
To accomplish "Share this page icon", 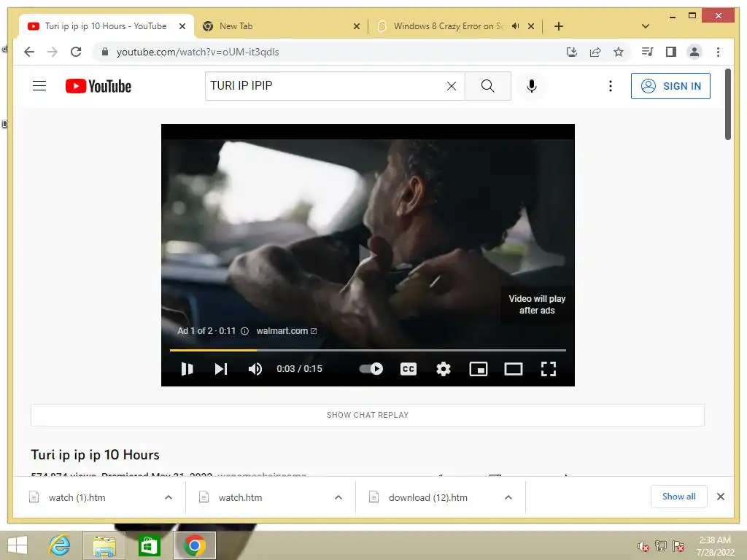I will (x=595, y=52).
